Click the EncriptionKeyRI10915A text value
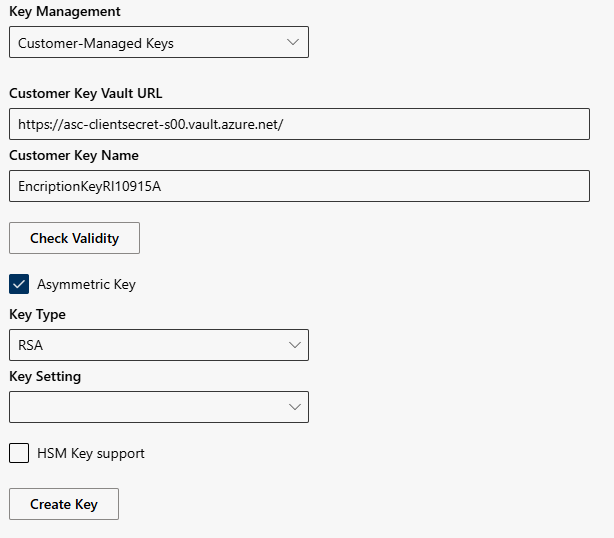Screen dimensions: 614x538 pyautogui.click(x=90, y=186)
